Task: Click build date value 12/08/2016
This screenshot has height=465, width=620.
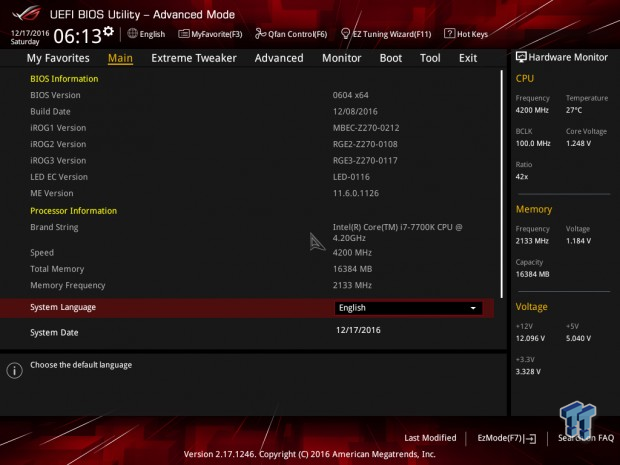Action: click(x=355, y=112)
